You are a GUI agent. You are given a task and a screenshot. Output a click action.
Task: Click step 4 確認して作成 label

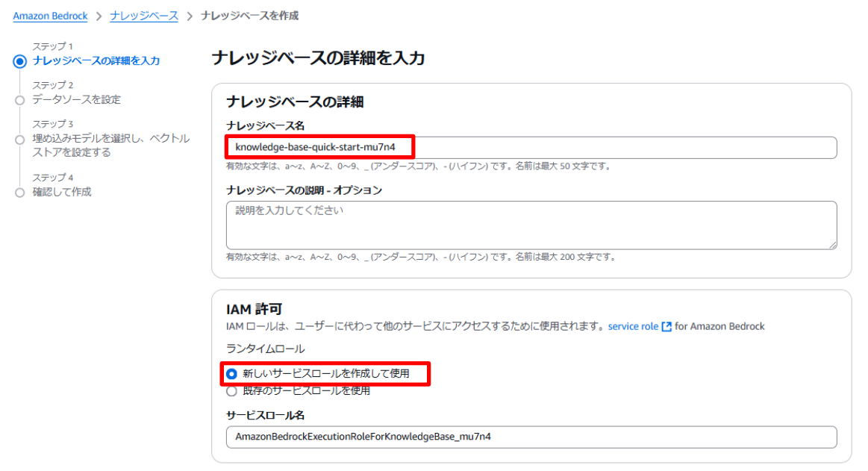point(62,192)
